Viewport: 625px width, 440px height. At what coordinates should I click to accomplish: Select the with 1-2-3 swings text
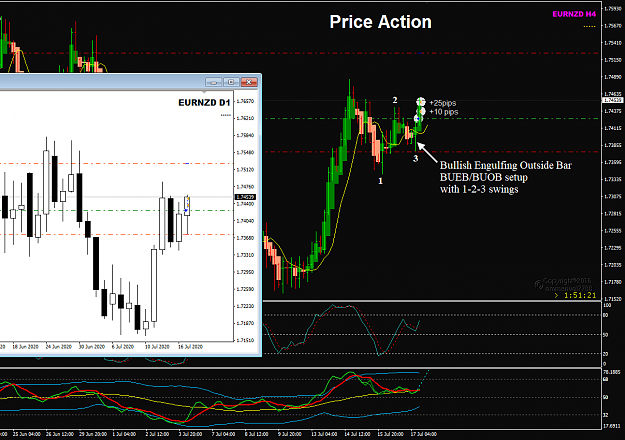479,189
